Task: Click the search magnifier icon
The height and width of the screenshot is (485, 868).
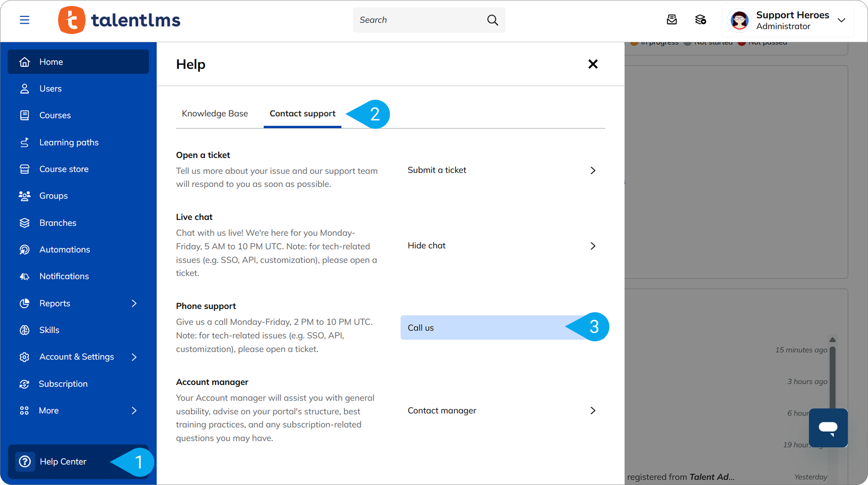Action: pos(492,20)
